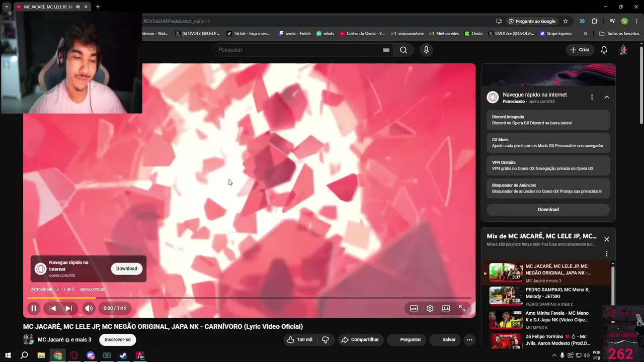
Task: Open the Minhasredes bookmark
Action: coord(444,34)
